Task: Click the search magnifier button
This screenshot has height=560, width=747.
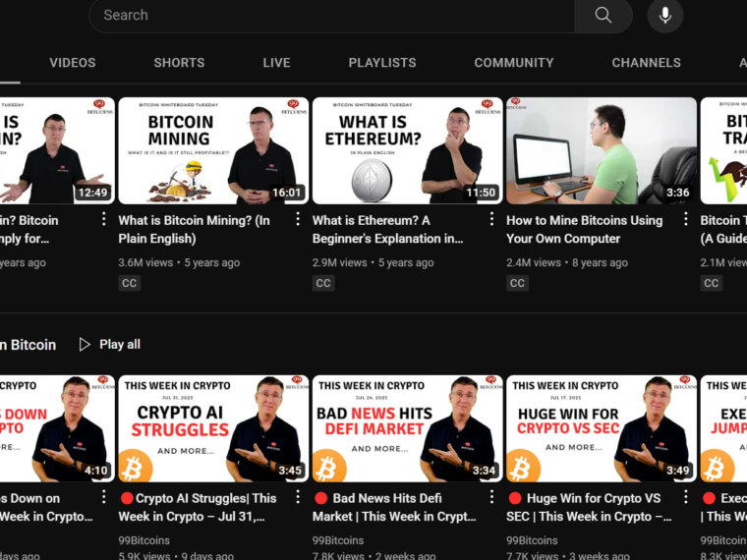Action: coord(603,15)
